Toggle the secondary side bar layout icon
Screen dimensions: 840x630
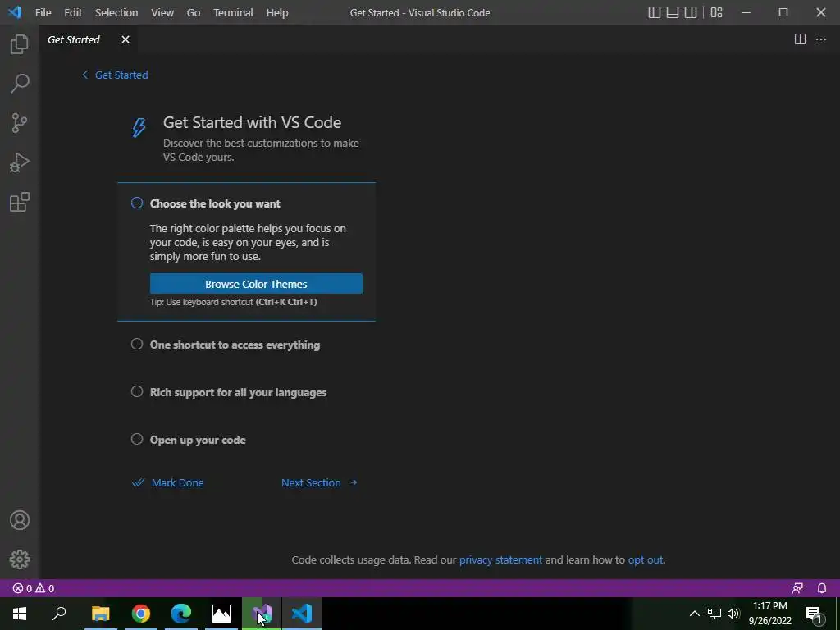pos(691,12)
